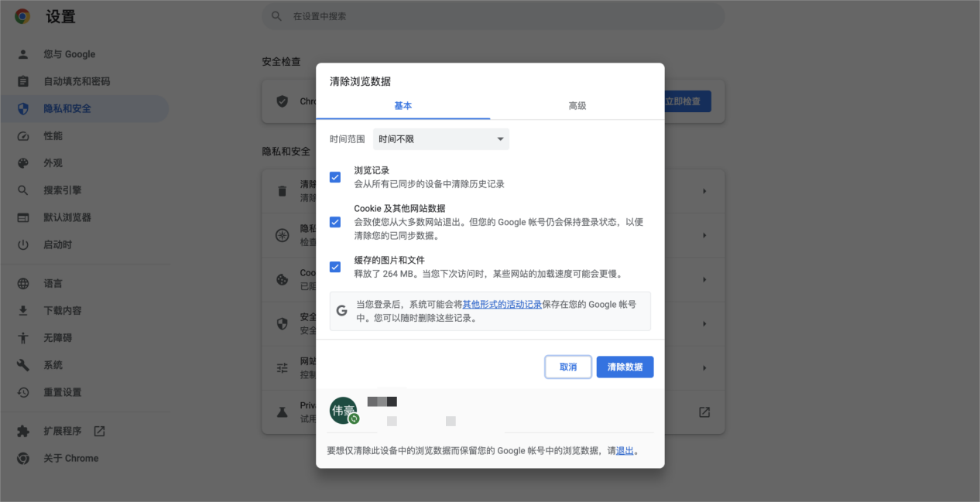
Task: Click the magnifier icon for 搜索引擎
Action: [23, 190]
